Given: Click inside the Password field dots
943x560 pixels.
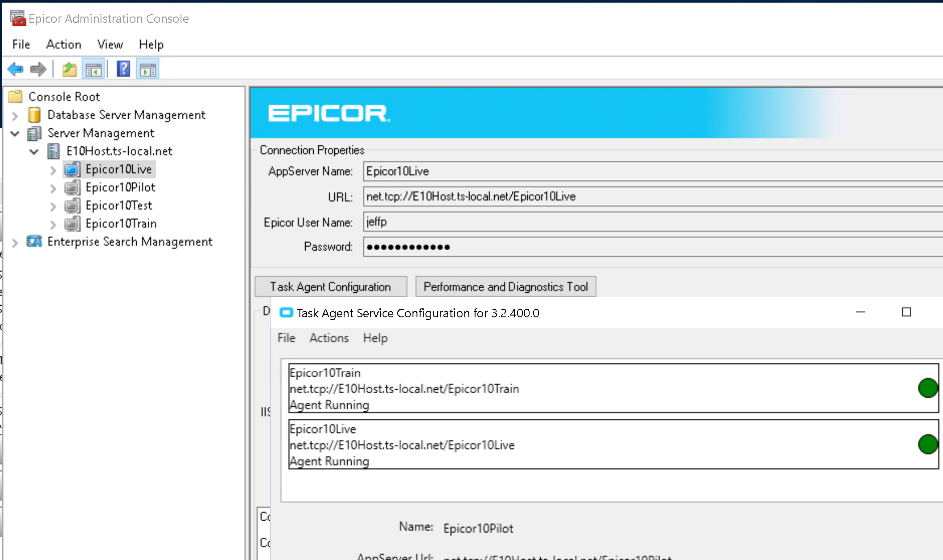Looking at the screenshot, I should 407,246.
